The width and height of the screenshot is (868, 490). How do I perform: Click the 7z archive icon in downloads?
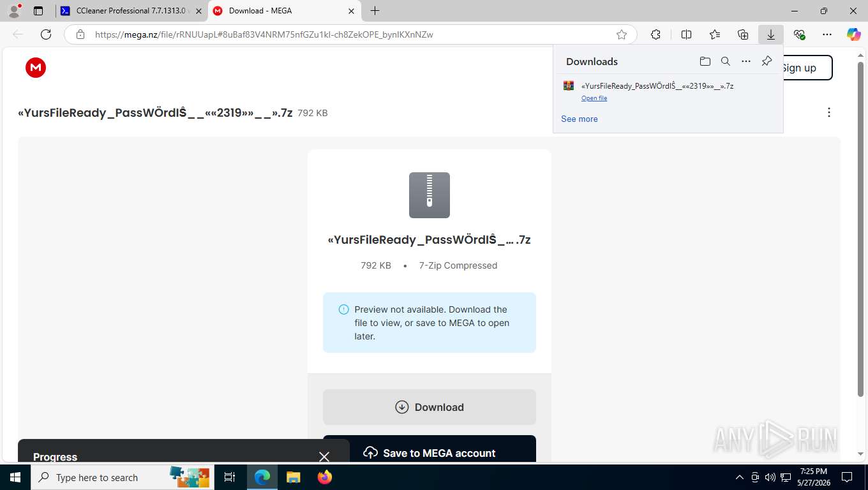[569, 85]
